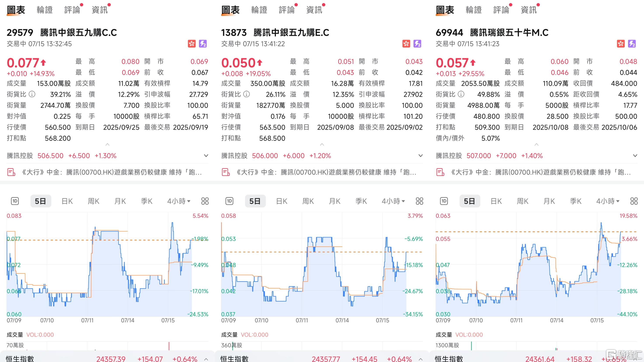This screenshot has height=362, width=644.
Task: Select 月K period in 13873 chart
Action: (x=335, y=201)
